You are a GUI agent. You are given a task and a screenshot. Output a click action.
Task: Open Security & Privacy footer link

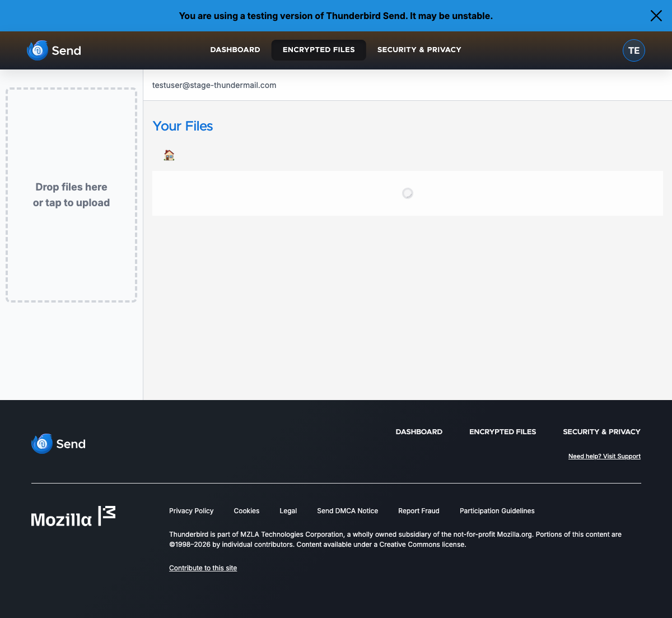[601, 432]
